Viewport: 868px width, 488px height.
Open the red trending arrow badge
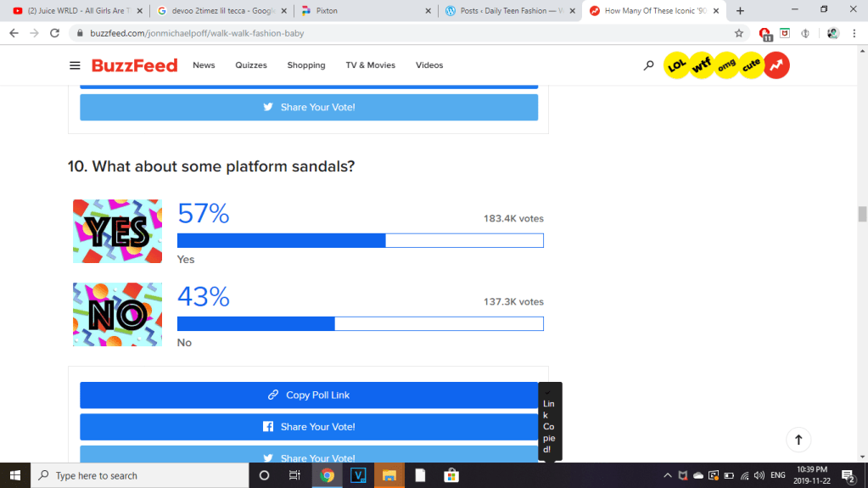(x=776, y=65)
